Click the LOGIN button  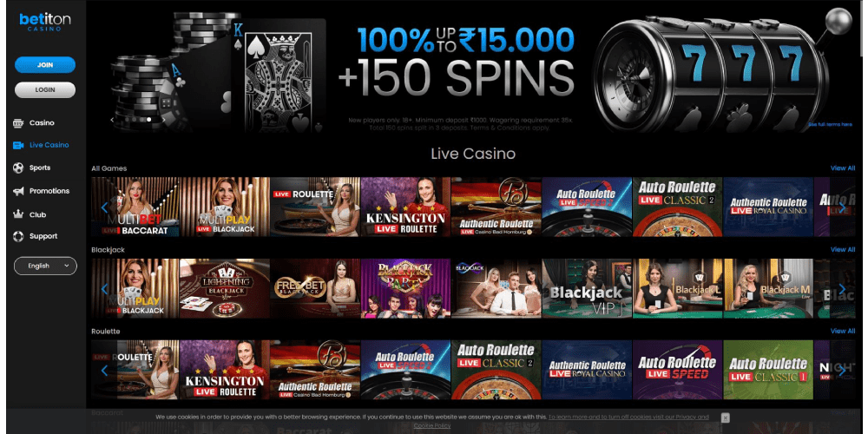45,89
